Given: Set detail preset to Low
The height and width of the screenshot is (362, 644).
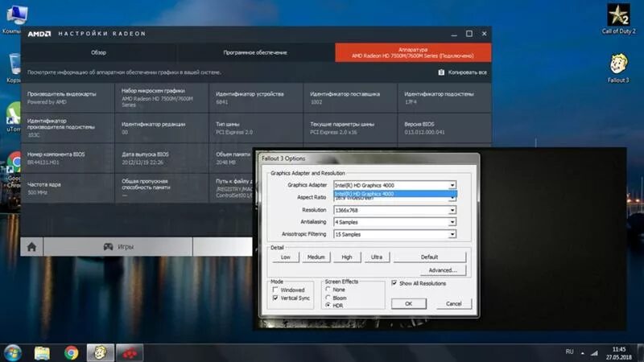Looking at the screenshot, I should click(x=286, y=257).
